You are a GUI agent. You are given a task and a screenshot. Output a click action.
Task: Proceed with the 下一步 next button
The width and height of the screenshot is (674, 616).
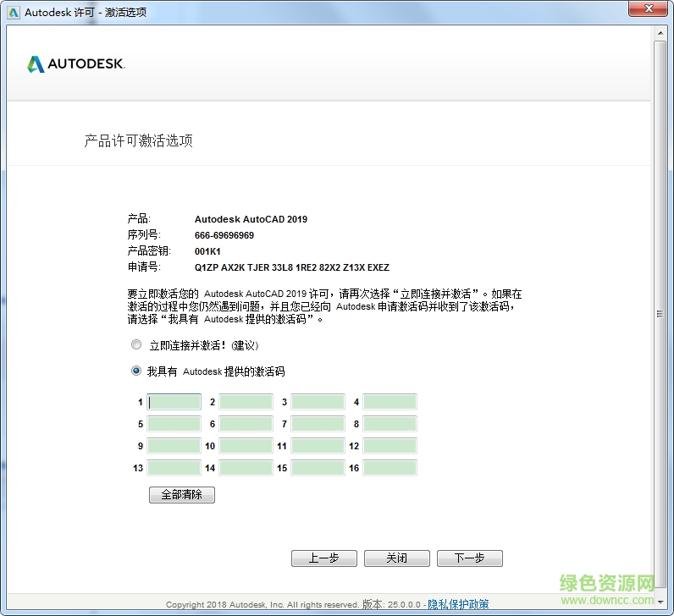[x=469, y=558]
